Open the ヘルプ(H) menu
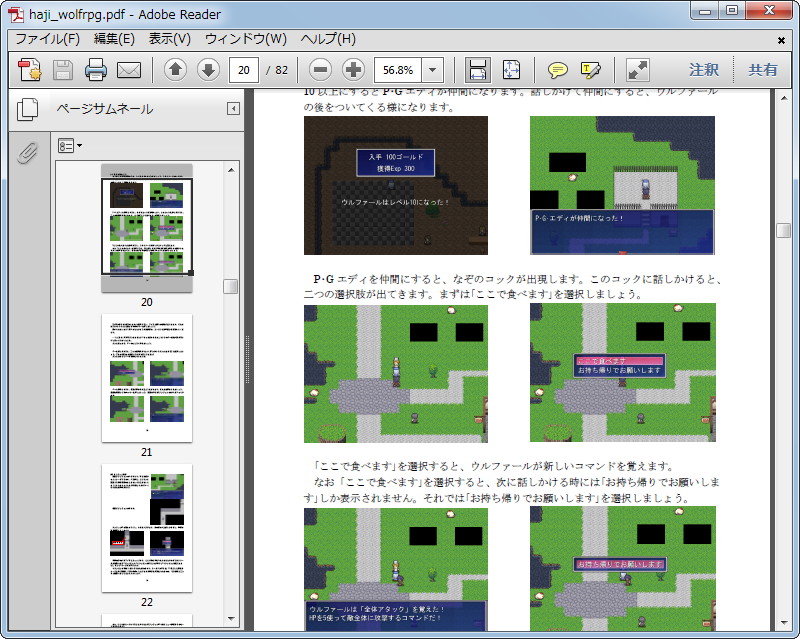 coord(328,39)
